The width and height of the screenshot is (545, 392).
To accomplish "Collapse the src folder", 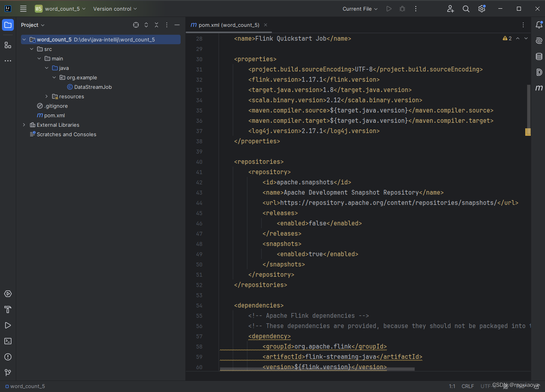I will click(x=32, y=49).
